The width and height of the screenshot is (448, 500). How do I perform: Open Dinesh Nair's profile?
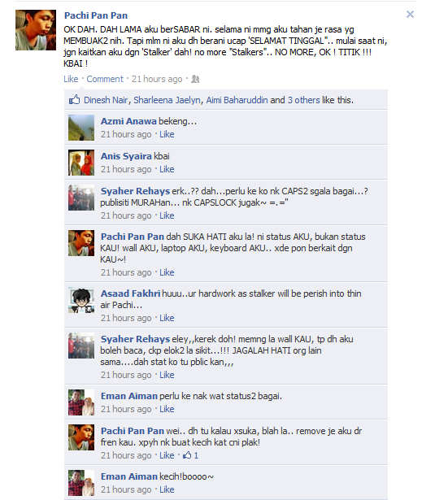[106, 100]
